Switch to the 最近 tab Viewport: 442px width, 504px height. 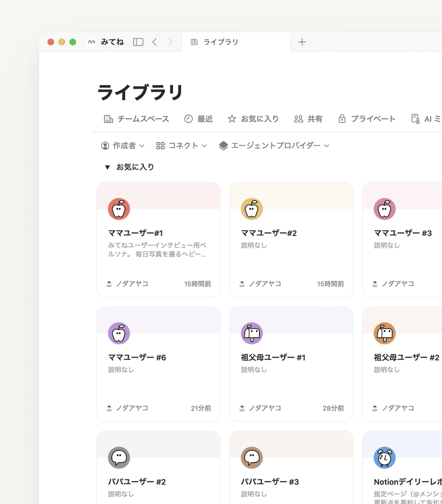pyautogui.click(x=199, y=119)
